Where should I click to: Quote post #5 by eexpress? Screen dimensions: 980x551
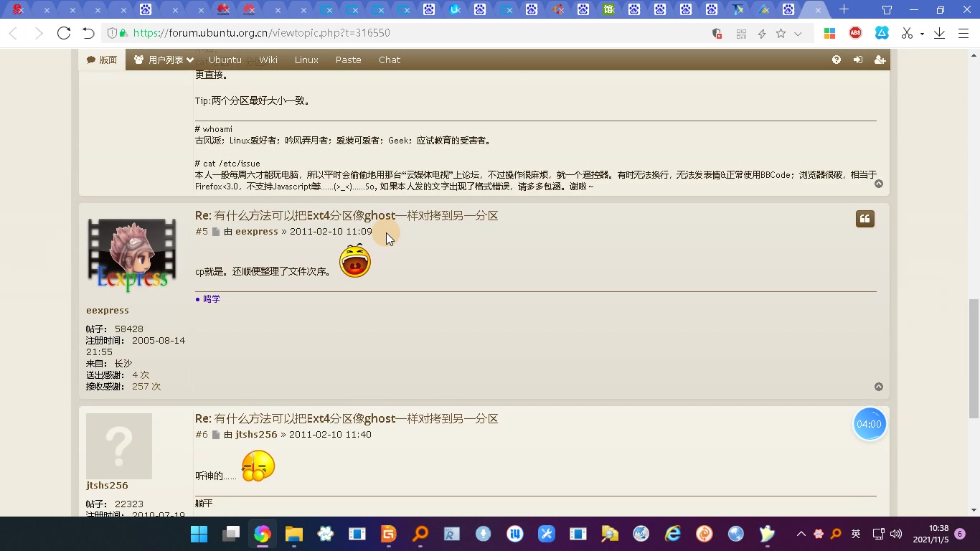click(865, 219)
